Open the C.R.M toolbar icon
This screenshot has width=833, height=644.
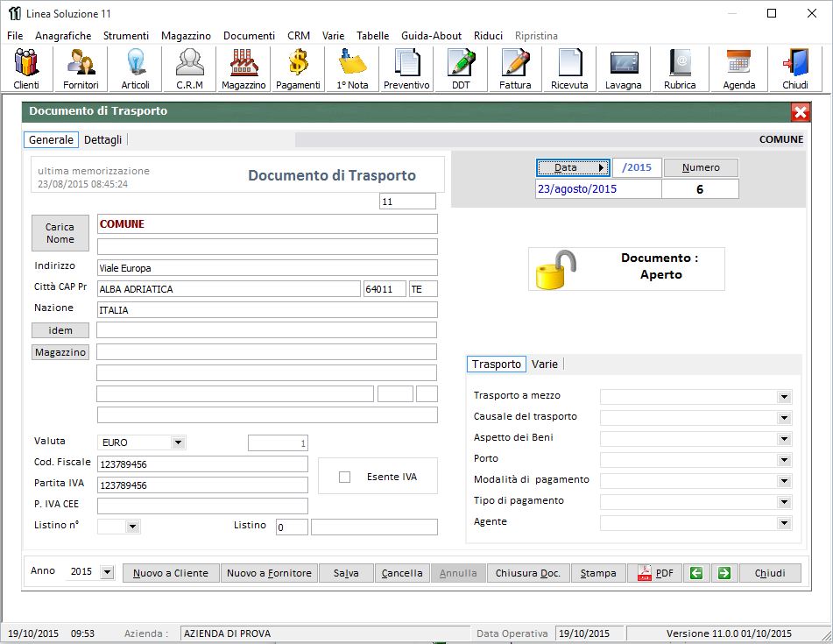point(190,68)
